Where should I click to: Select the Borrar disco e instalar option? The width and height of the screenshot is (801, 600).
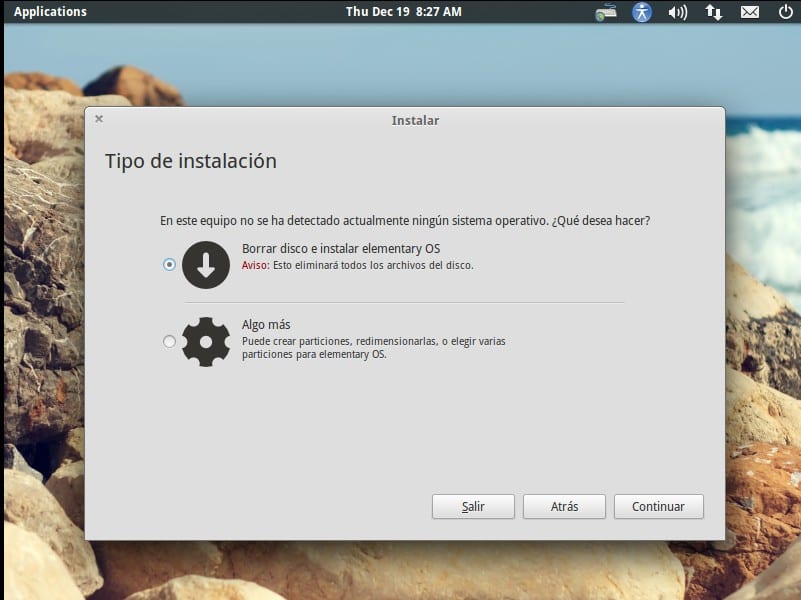[x=170, y=264]
